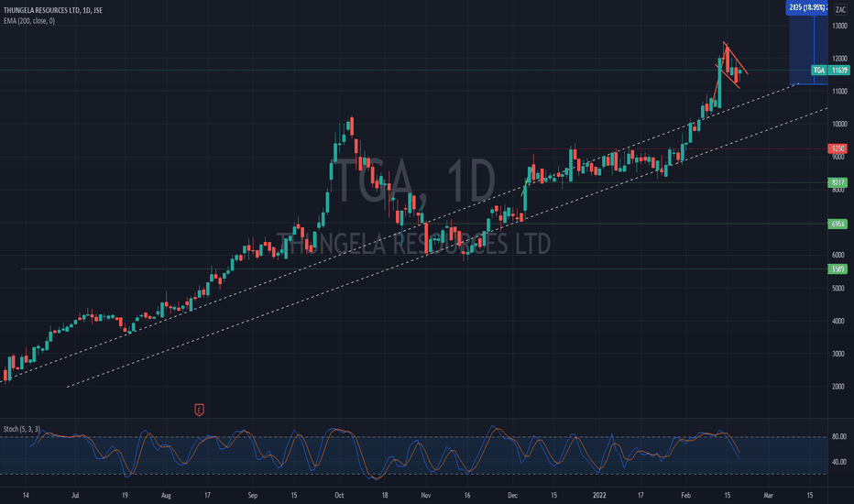Select the green 8217 price level label
Screen dimensions: 854x504
pyautogui.click(x=838, y=182)
